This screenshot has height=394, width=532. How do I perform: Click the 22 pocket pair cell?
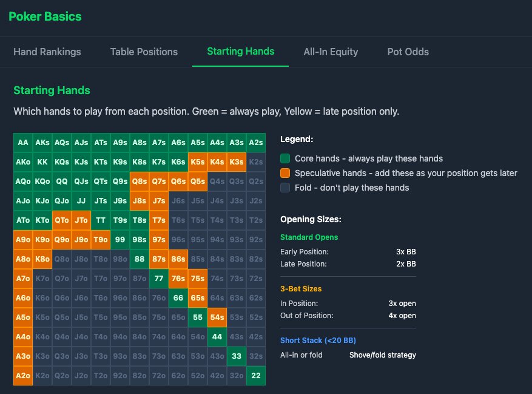[x=256, y=376]
